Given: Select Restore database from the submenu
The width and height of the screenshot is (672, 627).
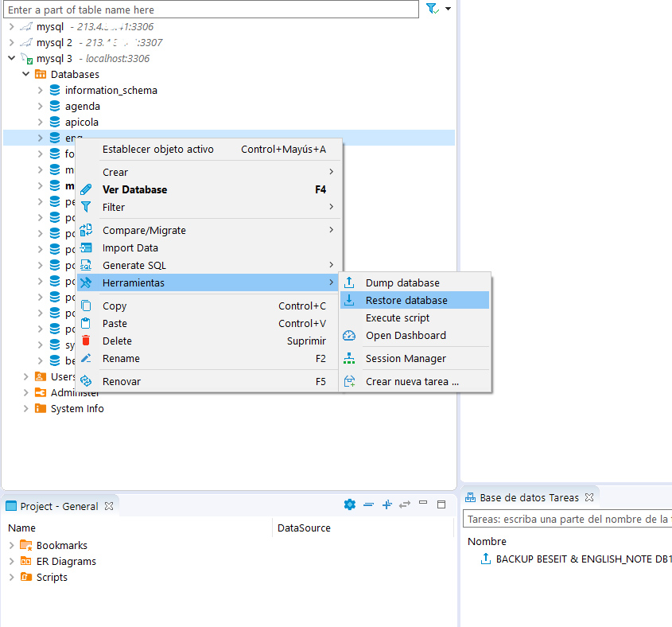Looking at the screenshot, I should [406, 301].
